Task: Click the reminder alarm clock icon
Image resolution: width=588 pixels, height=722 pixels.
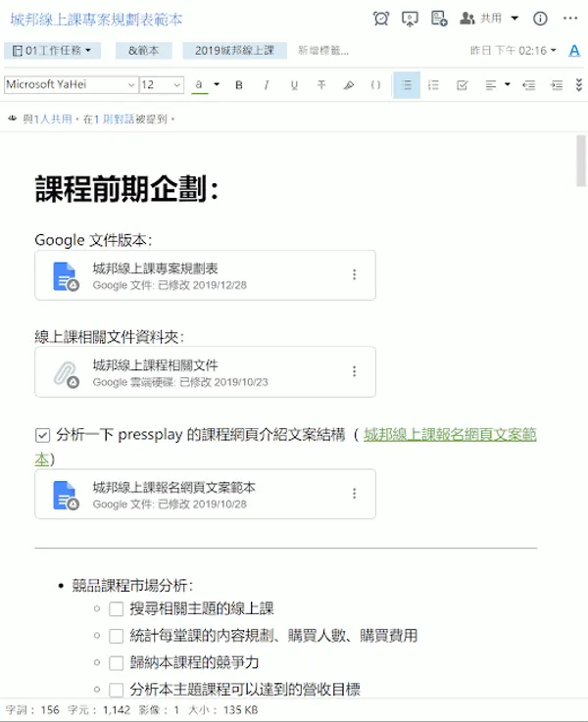Action: pos(381,19)
